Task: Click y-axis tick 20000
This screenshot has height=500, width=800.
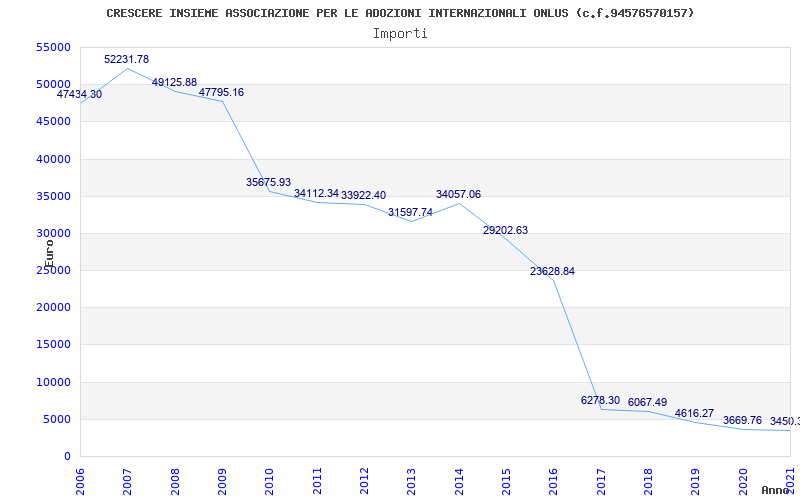Action: tap(54, 308)
